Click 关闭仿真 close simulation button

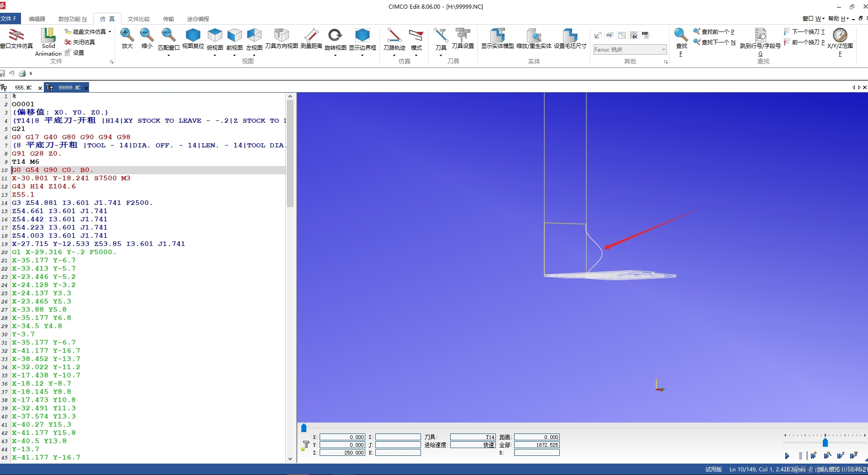[x=80, y=42]
